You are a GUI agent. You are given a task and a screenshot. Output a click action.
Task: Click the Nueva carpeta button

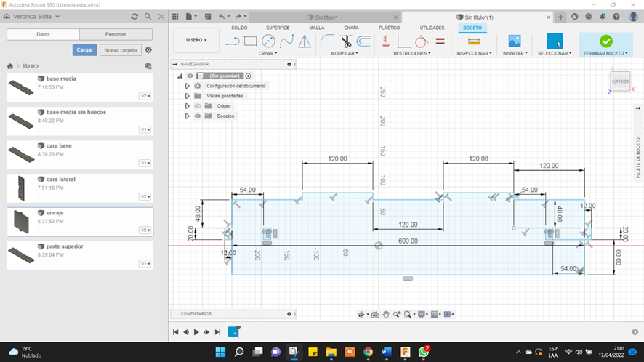tap(121, 50)
